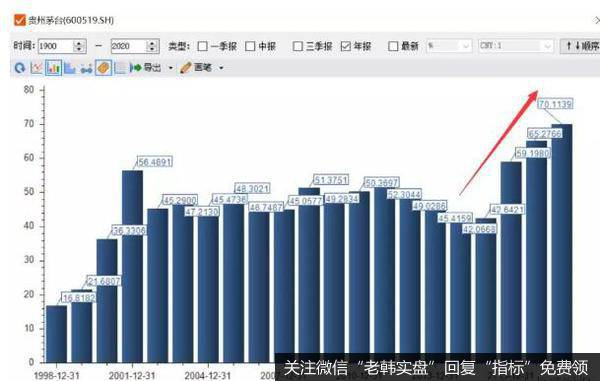600x381 pixels.
Task: Click the 59.1980 data label
Action: pos(532,153)
